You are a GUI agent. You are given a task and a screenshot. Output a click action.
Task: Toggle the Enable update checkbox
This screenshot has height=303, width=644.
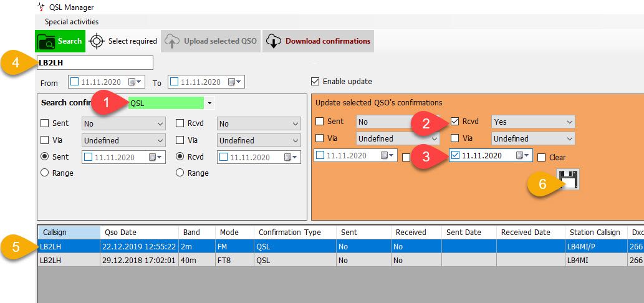coord(315,81)
